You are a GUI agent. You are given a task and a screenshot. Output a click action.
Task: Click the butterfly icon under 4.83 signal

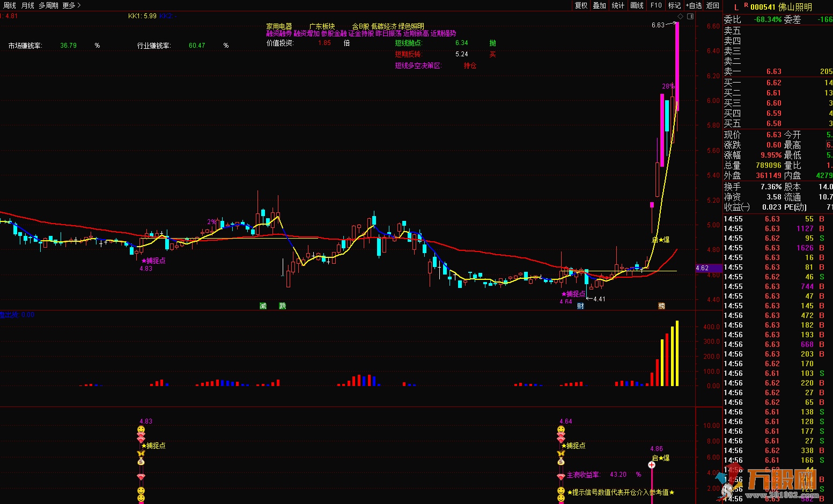pos(141,454)
